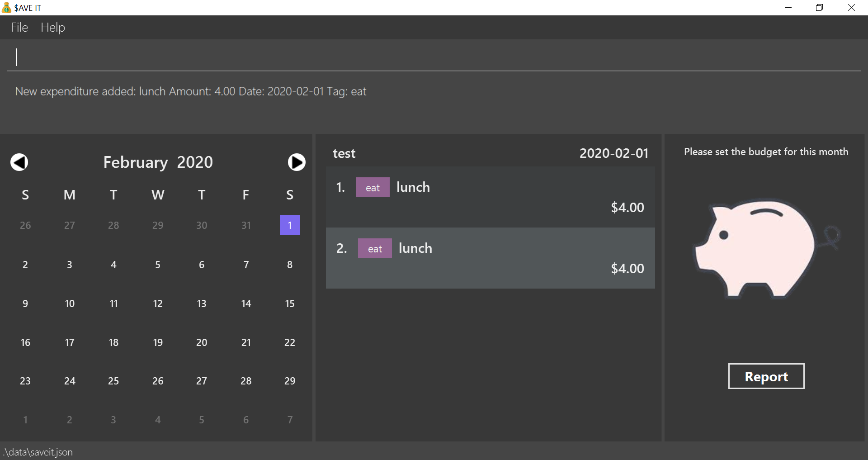Select February 29 on the calendar
This screenshot has width=868, height=460.
pyautogui.click(x=290, y=381)
